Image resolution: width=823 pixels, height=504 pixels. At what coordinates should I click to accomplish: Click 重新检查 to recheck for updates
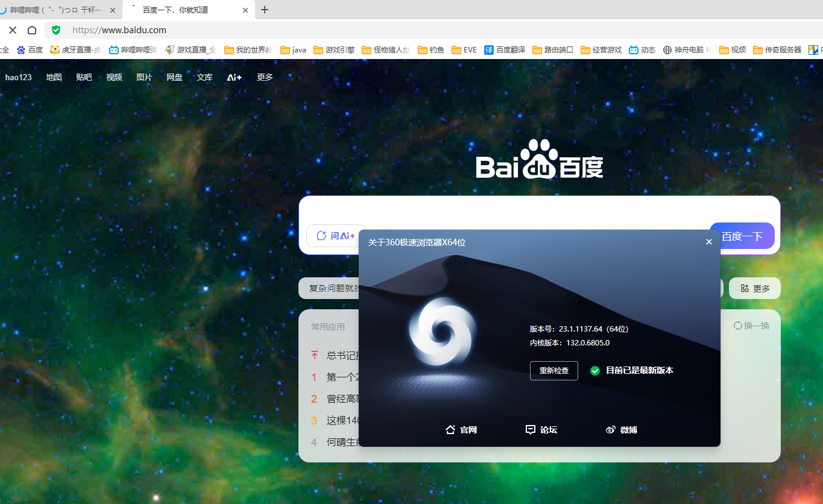click(x=553, y=370)
